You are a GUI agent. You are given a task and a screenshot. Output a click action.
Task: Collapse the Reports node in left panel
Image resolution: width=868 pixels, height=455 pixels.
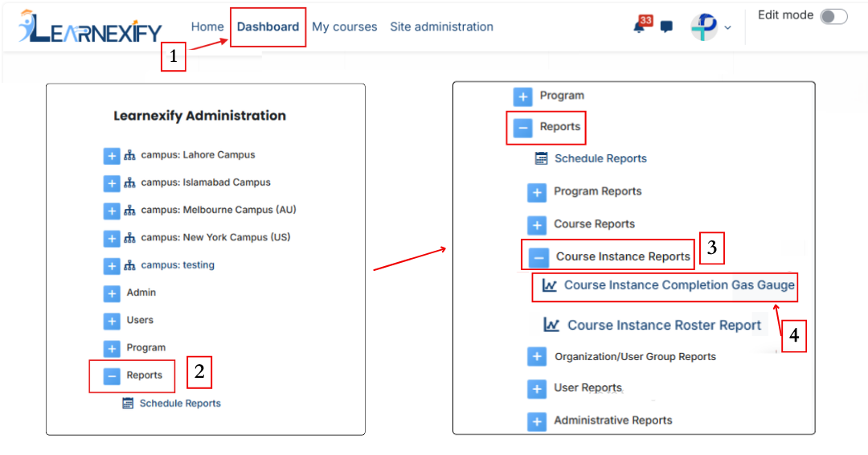[111, 376]
